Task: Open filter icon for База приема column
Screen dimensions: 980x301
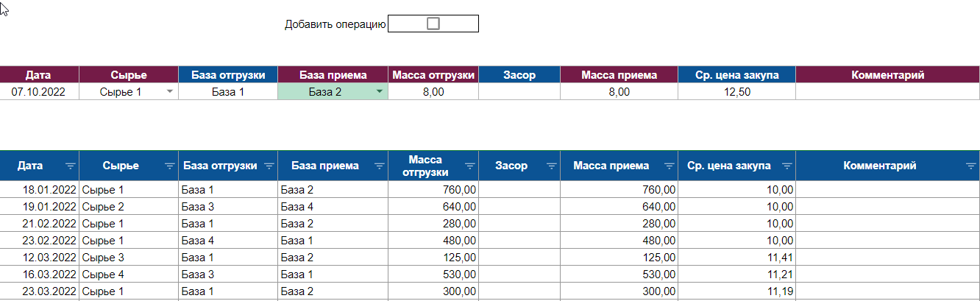Action: click(x=379, y=166)
